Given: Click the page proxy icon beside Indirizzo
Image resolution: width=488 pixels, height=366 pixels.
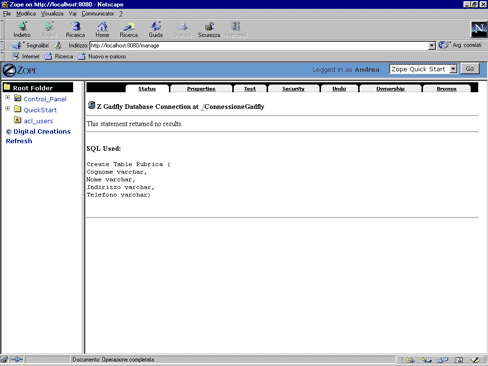Looking at the screenshot, I should (58, 45).
